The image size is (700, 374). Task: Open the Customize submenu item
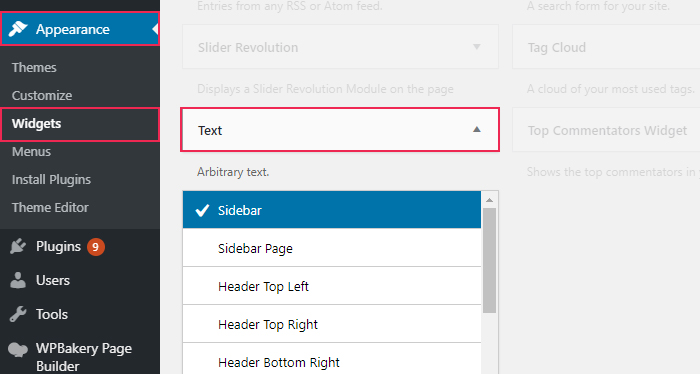tap(42, 96)
